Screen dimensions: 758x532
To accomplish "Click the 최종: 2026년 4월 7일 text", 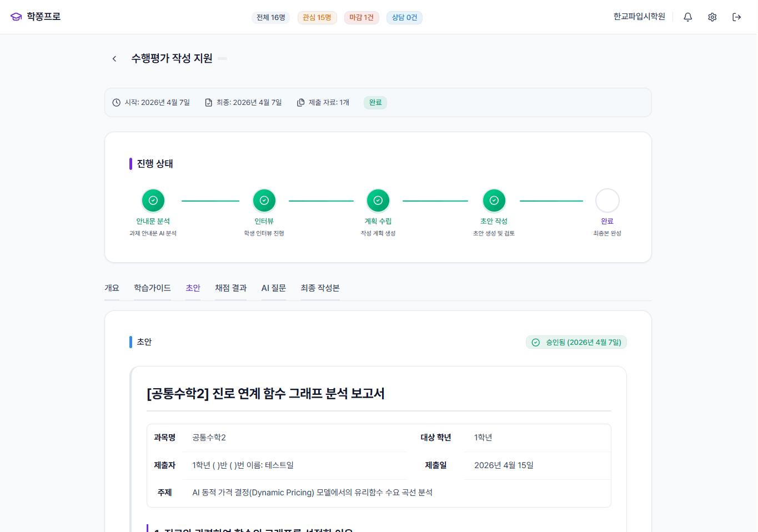I will coord(249,103).
